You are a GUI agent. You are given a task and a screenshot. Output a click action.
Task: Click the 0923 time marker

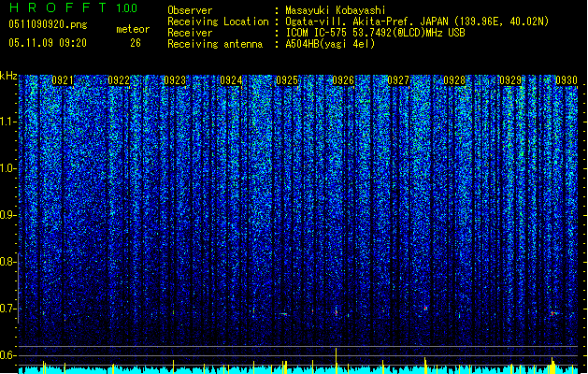(x=175, y=80)
